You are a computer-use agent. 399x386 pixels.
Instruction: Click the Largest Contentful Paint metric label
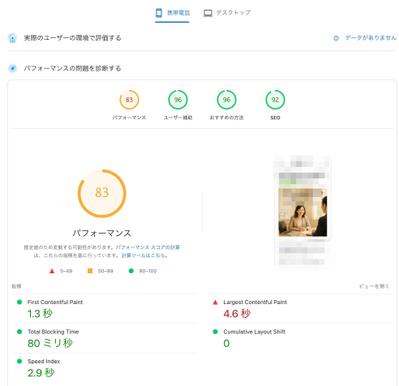(x=255, y=302)
